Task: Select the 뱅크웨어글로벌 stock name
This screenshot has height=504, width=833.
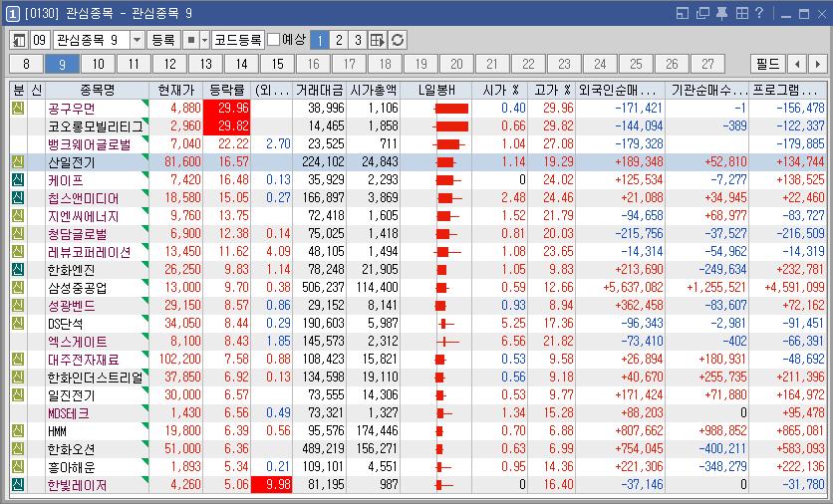Action: tap(90, 144)
